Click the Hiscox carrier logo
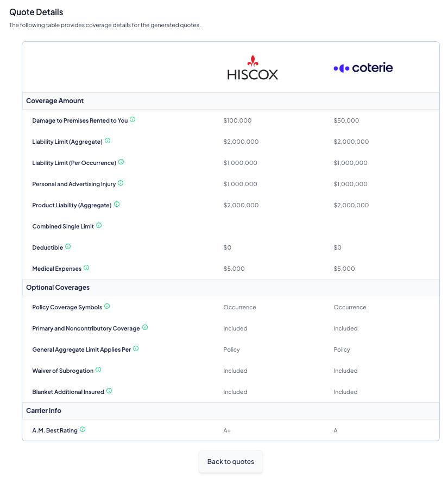Viewport: 448px width, 477px height. 253,67
